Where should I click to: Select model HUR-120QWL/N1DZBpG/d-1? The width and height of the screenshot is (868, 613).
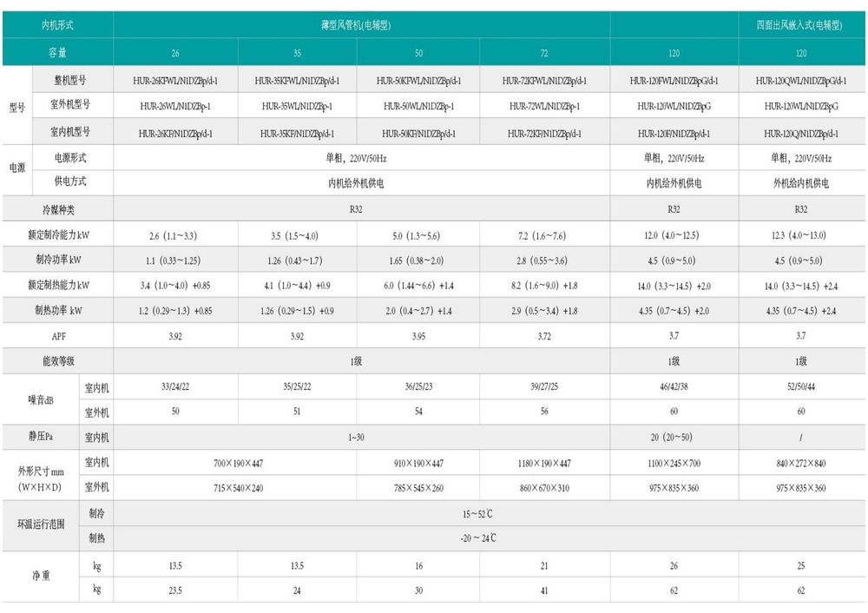click(x=800, y=81)
